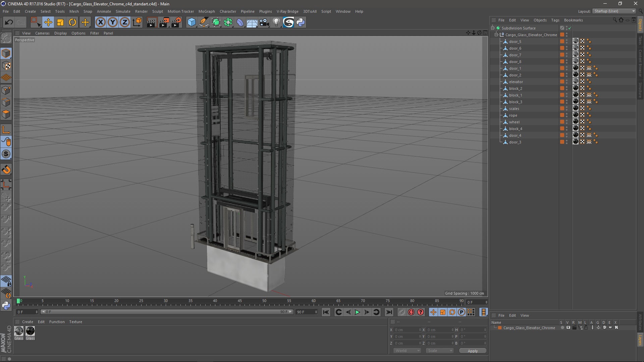Select the Move tool in toolbar
Image resolution: width=644 pixels, height=362 pixels.
48,22
